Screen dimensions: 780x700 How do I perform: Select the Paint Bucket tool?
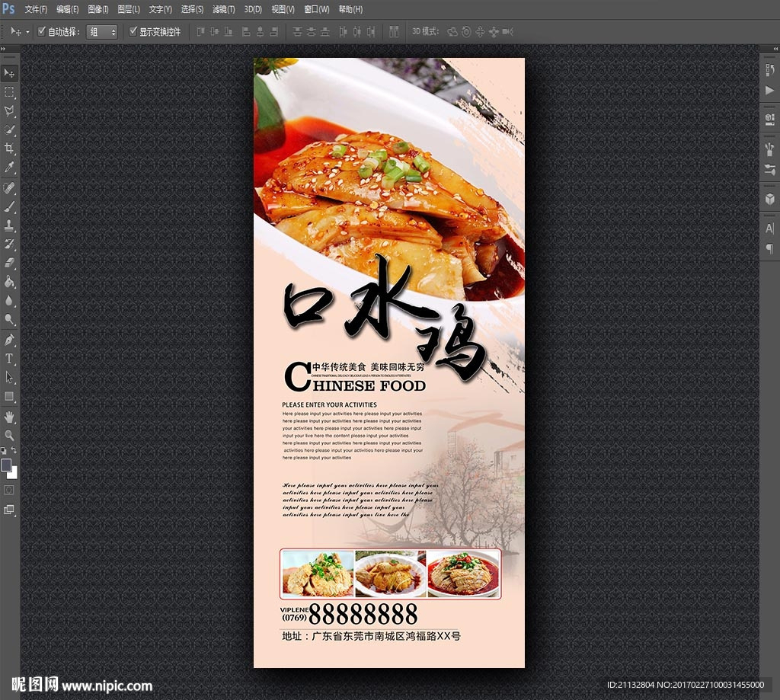pos(9,282)
